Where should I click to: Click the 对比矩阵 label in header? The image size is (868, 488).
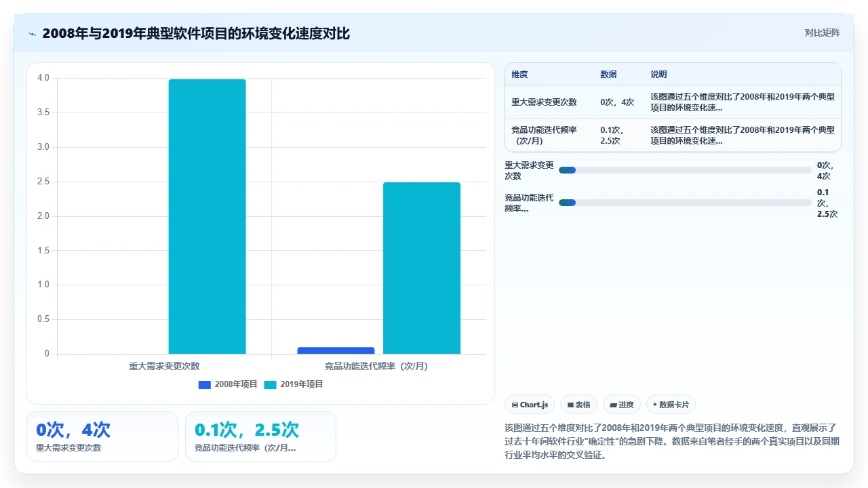(x=822, y=33)
